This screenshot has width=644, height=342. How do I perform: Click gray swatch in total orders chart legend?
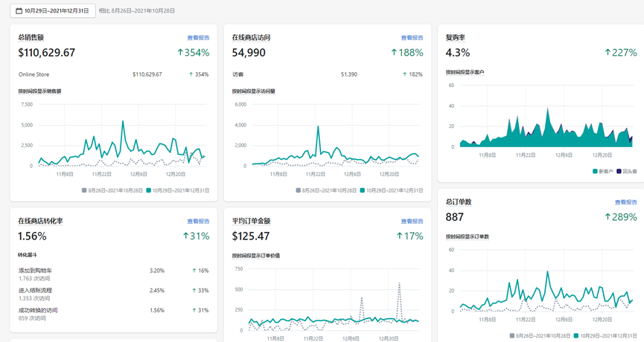(x=511, y=336)
